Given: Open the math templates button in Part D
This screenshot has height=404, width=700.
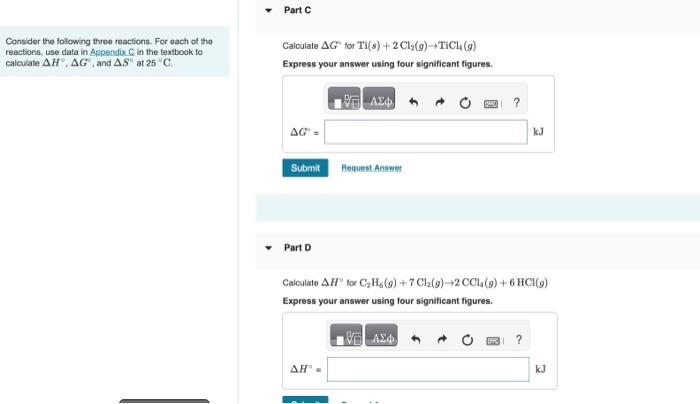Looking at the screenshot, I should (346, 335).
